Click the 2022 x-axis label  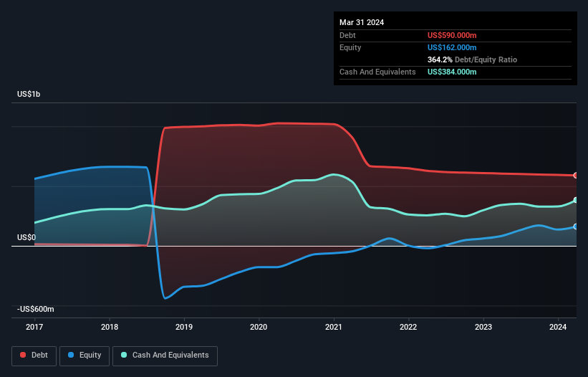408,327
